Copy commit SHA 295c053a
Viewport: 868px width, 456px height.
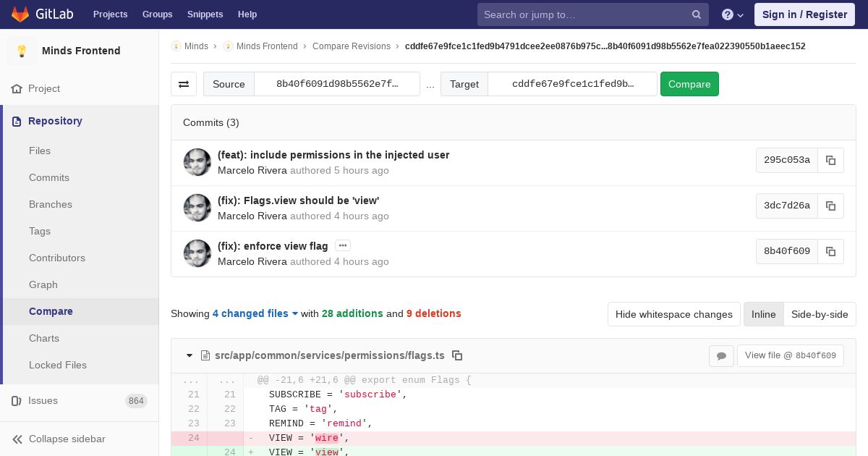click(x=830, y=160)
